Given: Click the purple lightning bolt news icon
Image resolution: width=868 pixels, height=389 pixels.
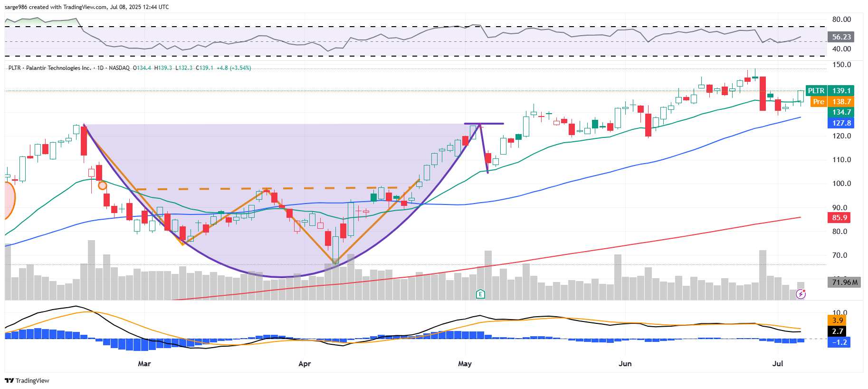Looking at the screenshot, I should click(x=801, y=294).
